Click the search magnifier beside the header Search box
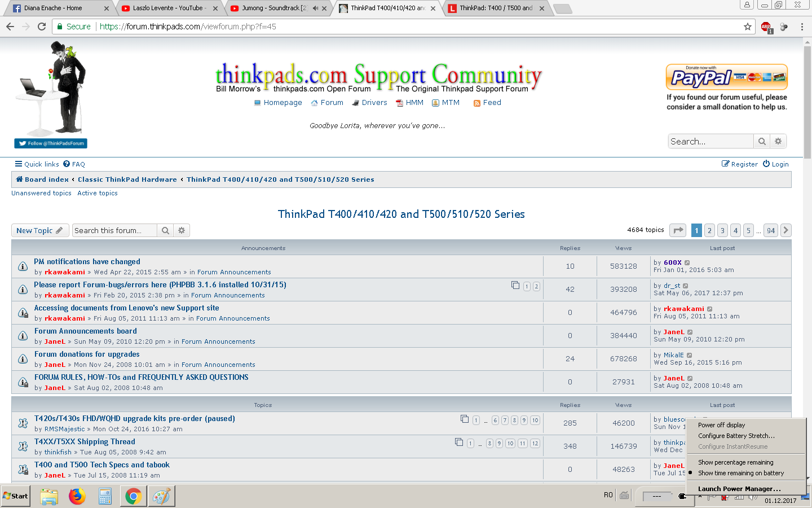The width and height of the screenshot is (812, 508). (x=762, y=141)
